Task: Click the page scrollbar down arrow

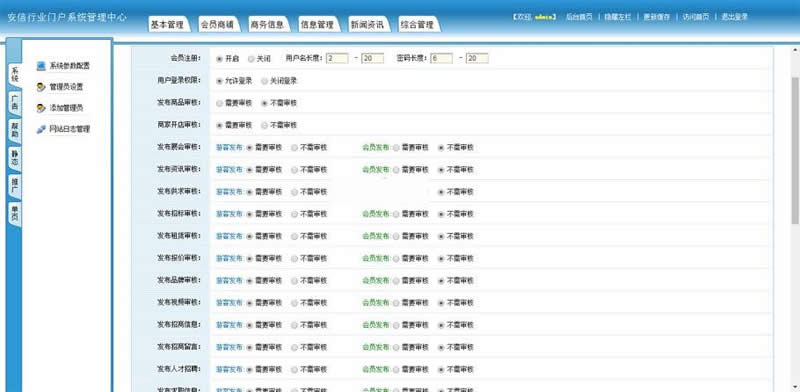Action: 795,387
